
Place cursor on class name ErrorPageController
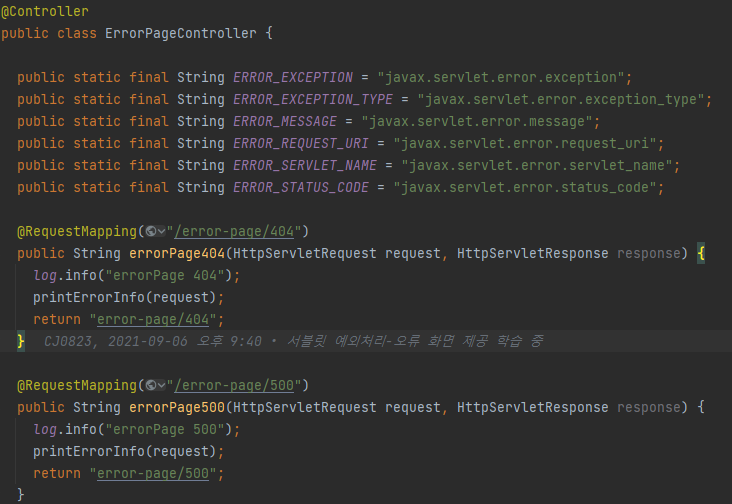point(181,34)
